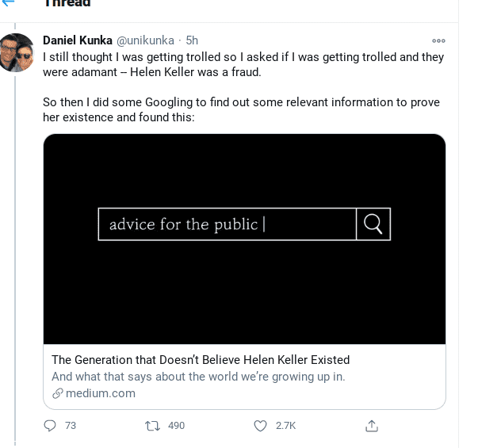Open the 5h timestamp link
The width and height of the screenshot is (478, 448).
click(x=192, y=40)
